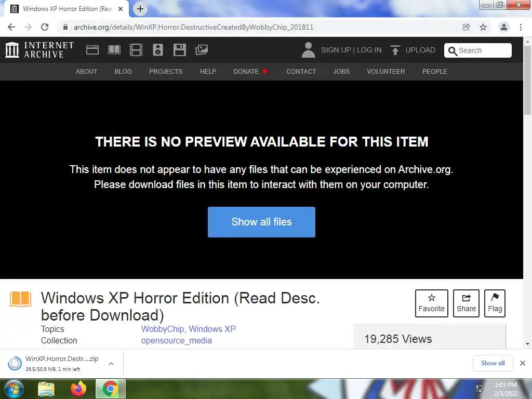The width and height of the screenshot is (532, 399).
Task: Open the Texts book icon in navbar
Action: (x=114, y=50)
